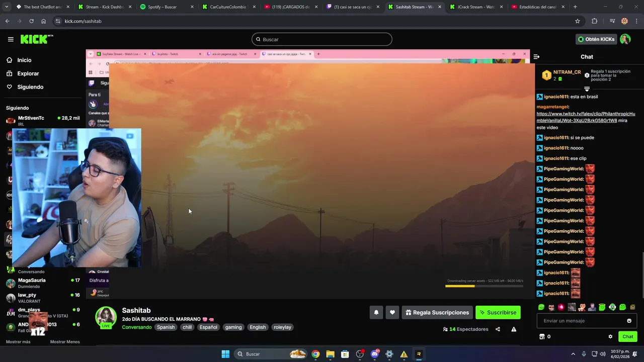The height and width of the screenshot is (362, 644).
Task: Click Regala Suscripciones button
Action: pyautogui.click(x=437, y=312)
